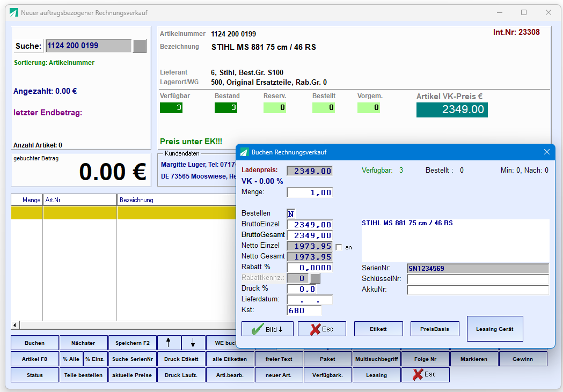Click the Ladenpreis field in dialog
This screenshot has width=563, height=392.
click(310, 171)
